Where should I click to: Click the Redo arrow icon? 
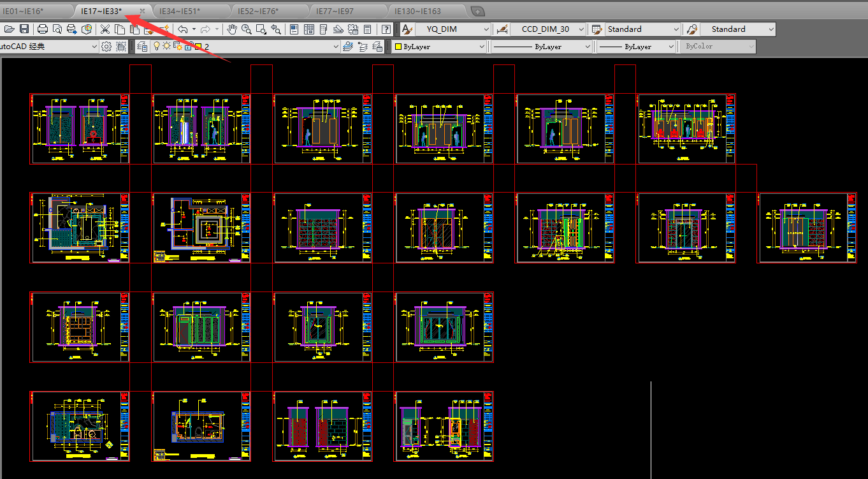coord(205,29)
